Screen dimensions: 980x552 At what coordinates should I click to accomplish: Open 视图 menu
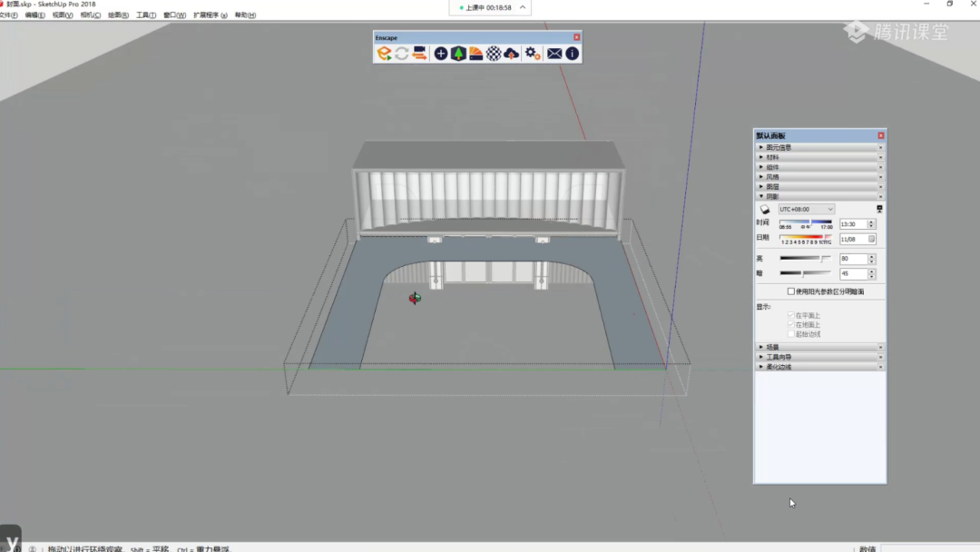pyautogui.click(x=63, y=15)
